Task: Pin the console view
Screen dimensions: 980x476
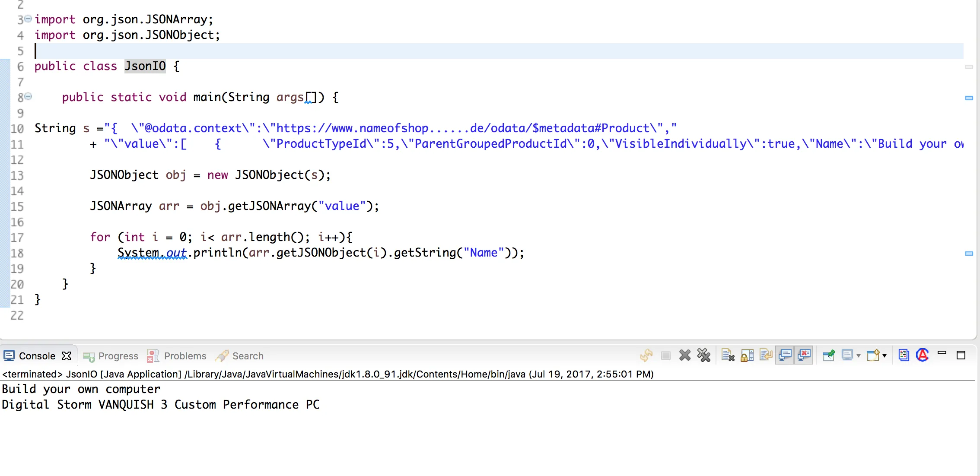Action: 828,355
